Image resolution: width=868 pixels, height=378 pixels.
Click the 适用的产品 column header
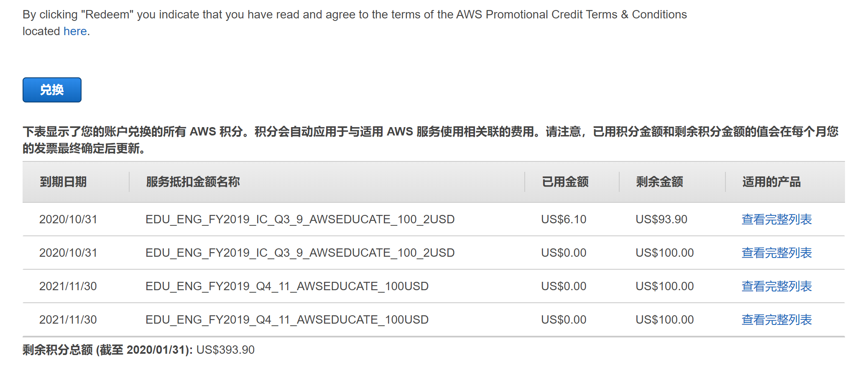pos(771,182)
